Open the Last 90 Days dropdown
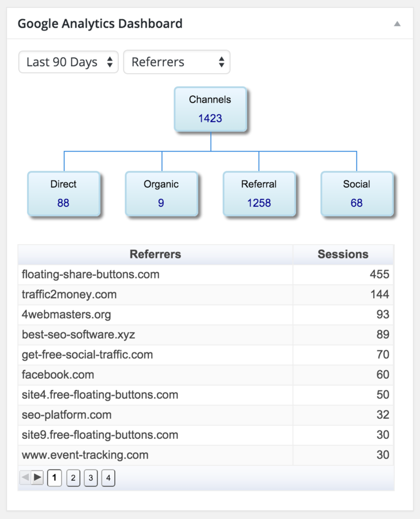420x519 pixels. tap(69, 62)
